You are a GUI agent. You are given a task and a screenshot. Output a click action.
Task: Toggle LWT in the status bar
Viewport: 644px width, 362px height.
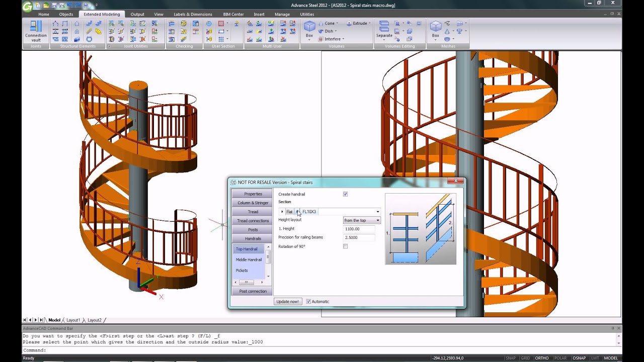point(595,358)
